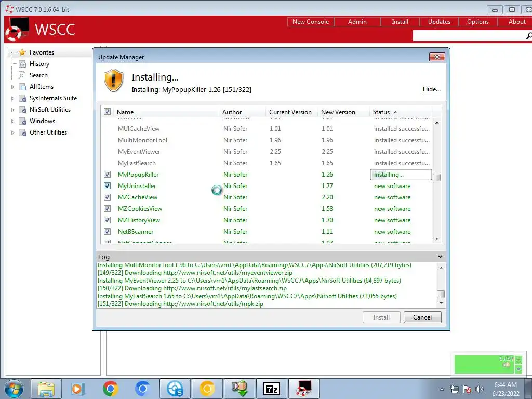This screenshot has width=532, height=399.
Task: Expand the NirSoft Utilities tree node
Action: 12,110
